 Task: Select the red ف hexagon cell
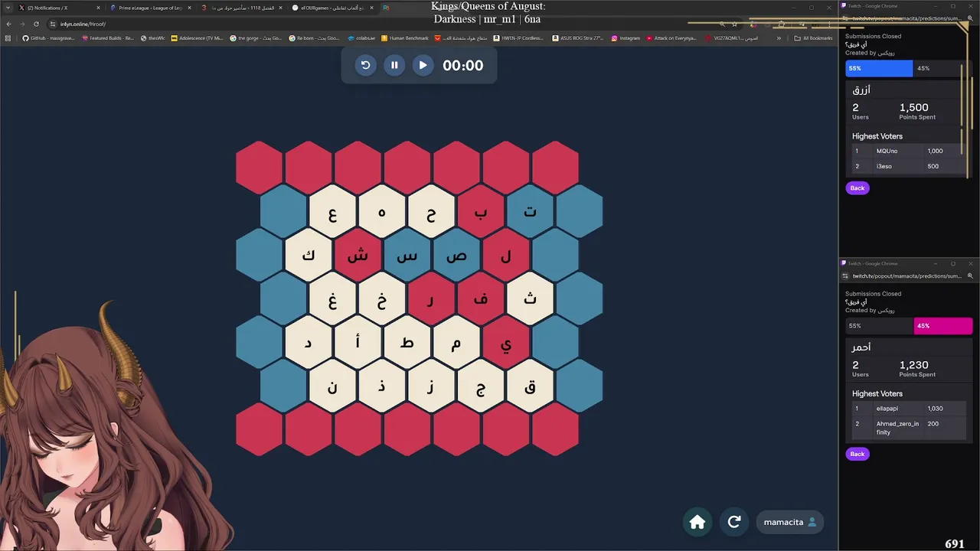click(480, 298)
